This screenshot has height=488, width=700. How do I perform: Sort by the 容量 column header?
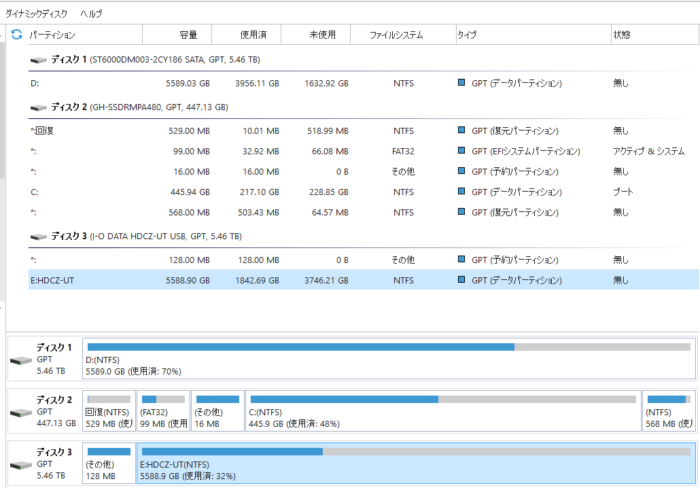tap(188, 35)
